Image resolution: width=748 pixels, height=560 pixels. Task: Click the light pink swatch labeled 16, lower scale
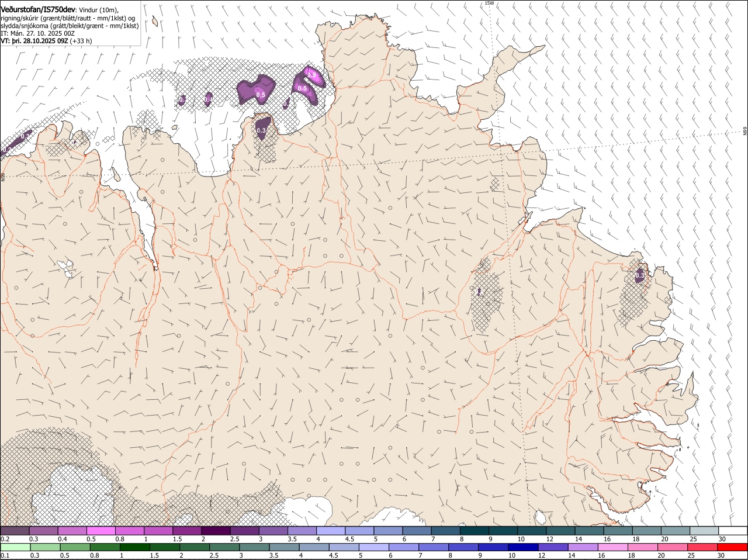(x=612, y=547)
